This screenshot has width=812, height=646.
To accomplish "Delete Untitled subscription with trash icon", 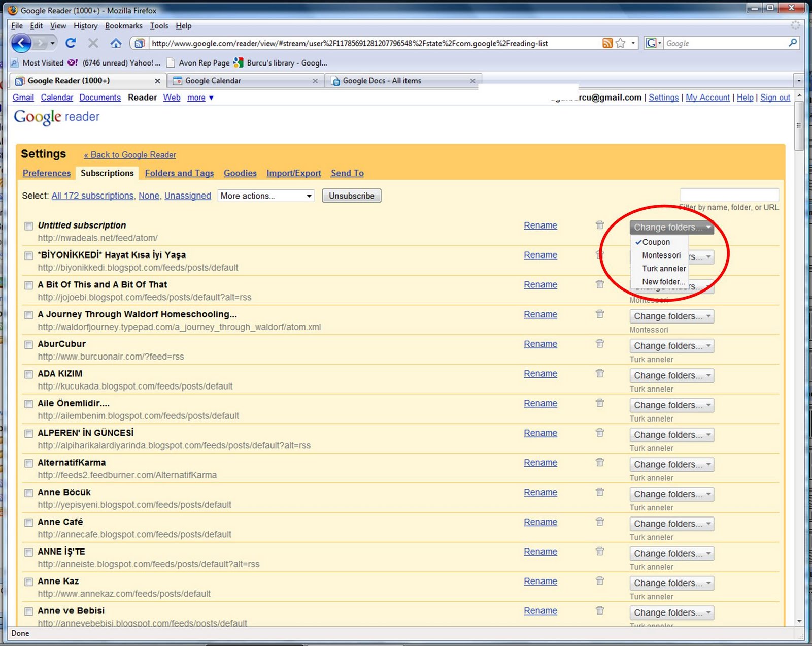I will coord(600,225).
